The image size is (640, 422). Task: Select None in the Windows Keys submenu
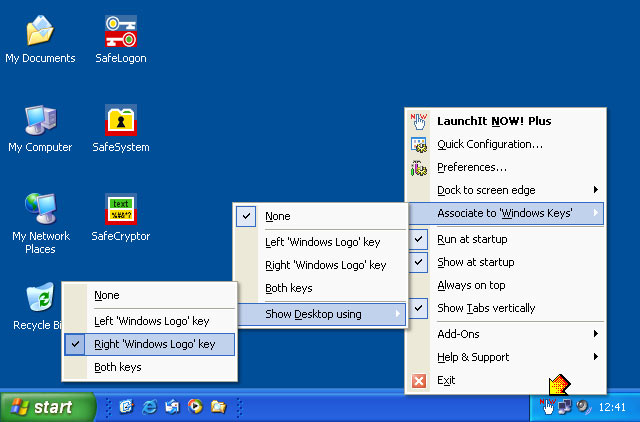pos(322,216)
